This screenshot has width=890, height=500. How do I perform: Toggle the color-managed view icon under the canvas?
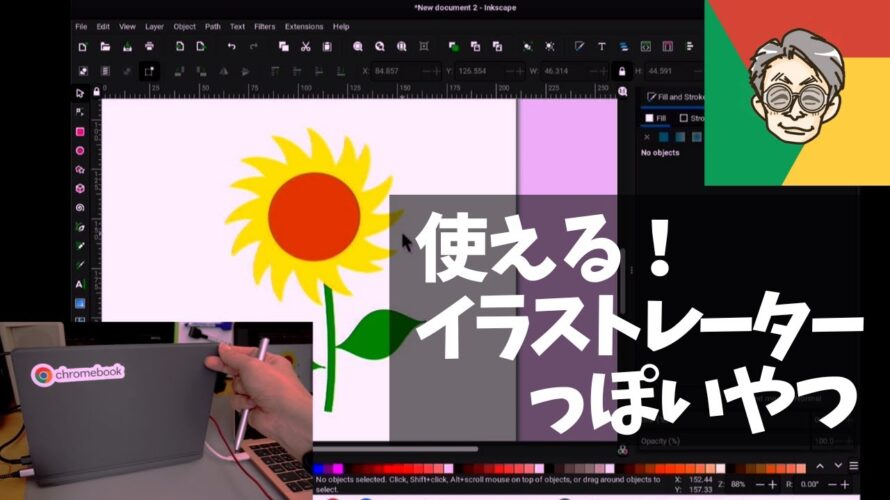tap(623, 450)
